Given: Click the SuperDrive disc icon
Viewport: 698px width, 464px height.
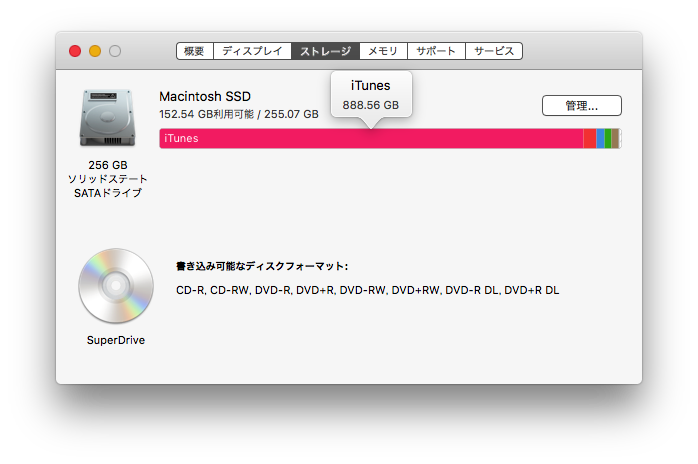Looking at the screenshot, I should [116, 285].
